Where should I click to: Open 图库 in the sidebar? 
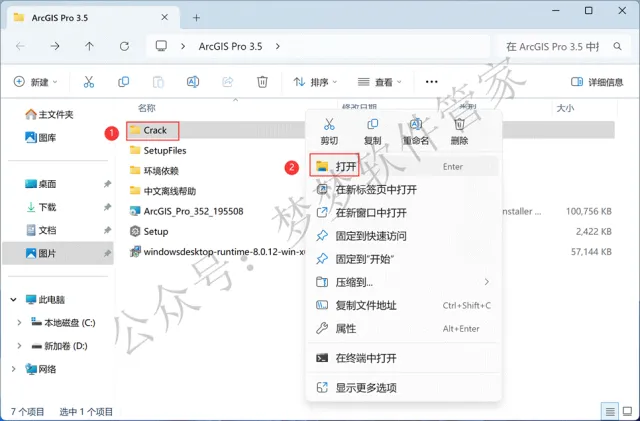click(41, 138)
